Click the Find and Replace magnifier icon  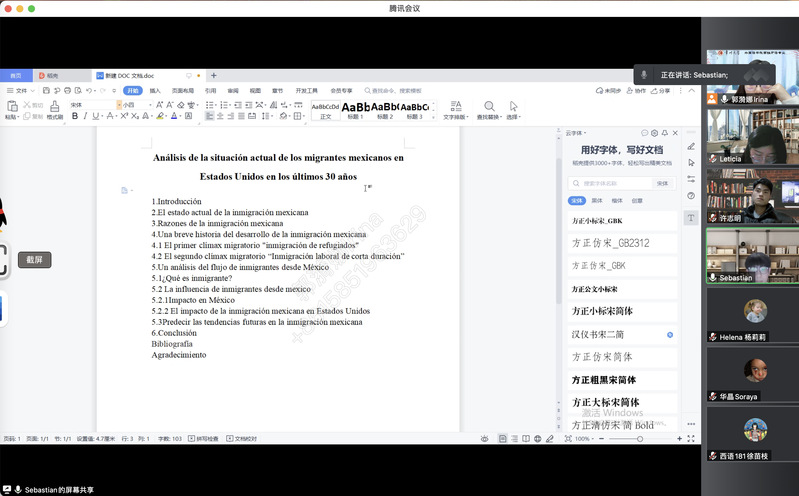click(x=489, y=106)
